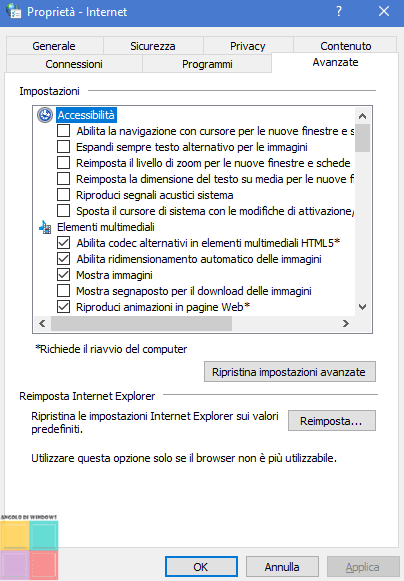The image size is (404, 581).
Task: Open the question mark help button
Action: [339, 11]
